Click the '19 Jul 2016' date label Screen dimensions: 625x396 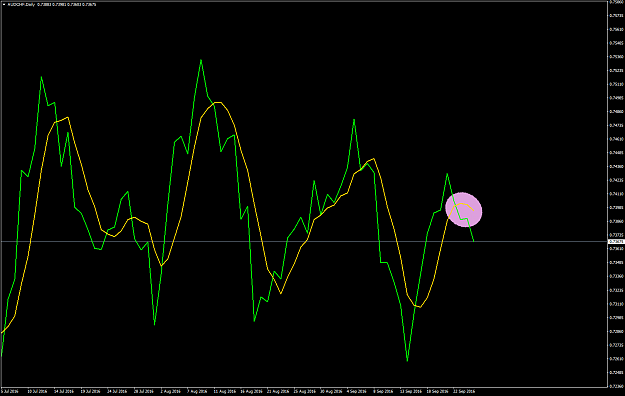[x=90, y=392]
